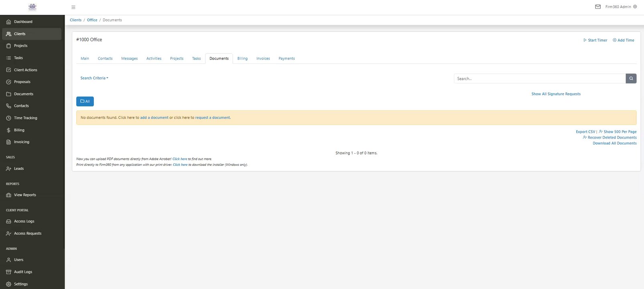Click the Clients breadcrumb link
The width and height of the screenshot is (644, 289).
[x=75, y=20]
